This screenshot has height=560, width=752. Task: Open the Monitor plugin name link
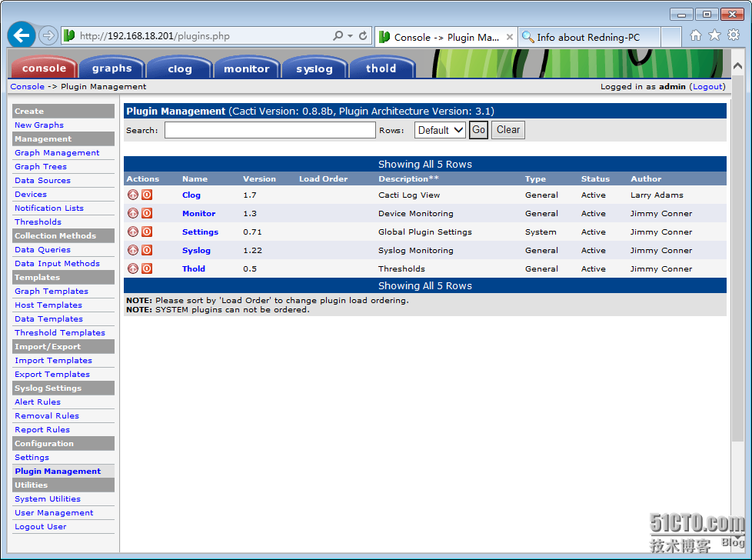pyautogui.click(x=198, y=213)
